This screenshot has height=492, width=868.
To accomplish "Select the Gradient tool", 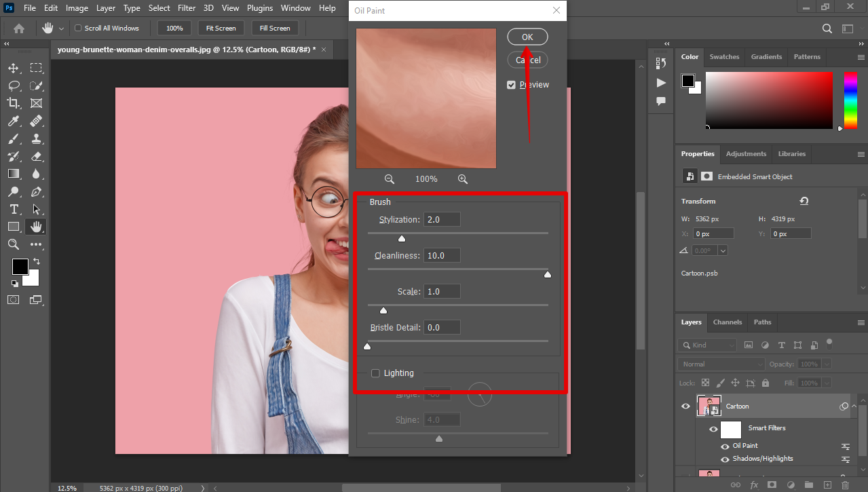I will coord(14,174).
